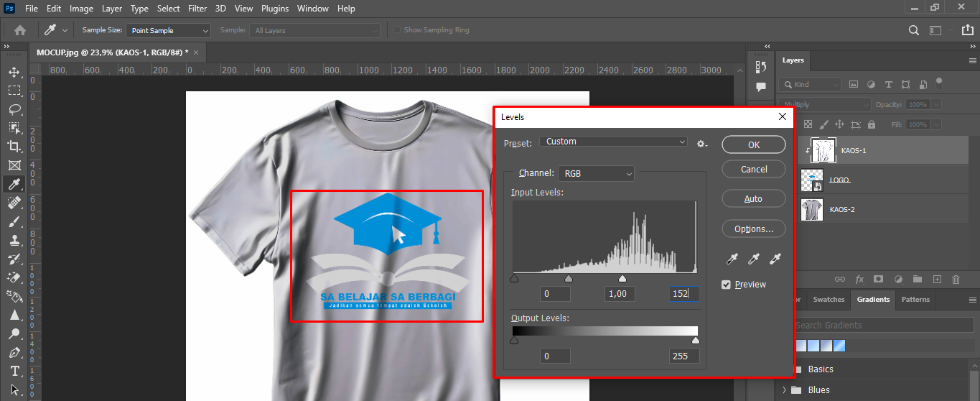
Task: Select the Crop tool
Action: pos(14,147)
